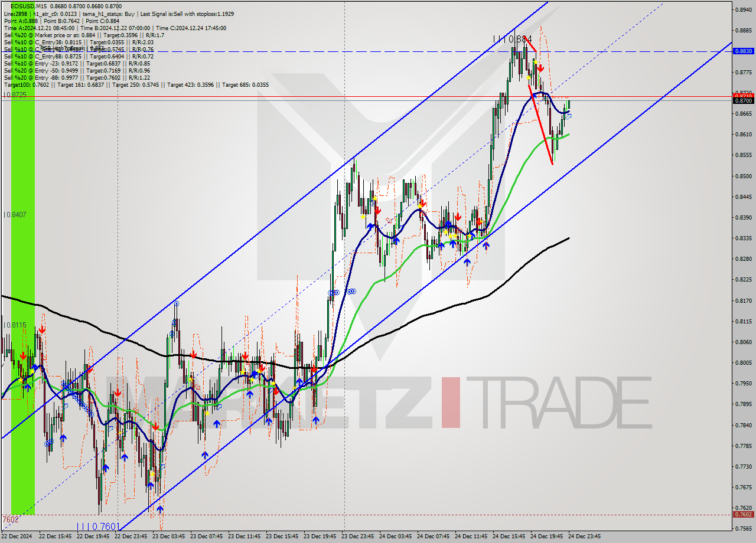756x543 pixels.
Task: Click the 0.8390 price axis label
Action: (x=742, y=218)
